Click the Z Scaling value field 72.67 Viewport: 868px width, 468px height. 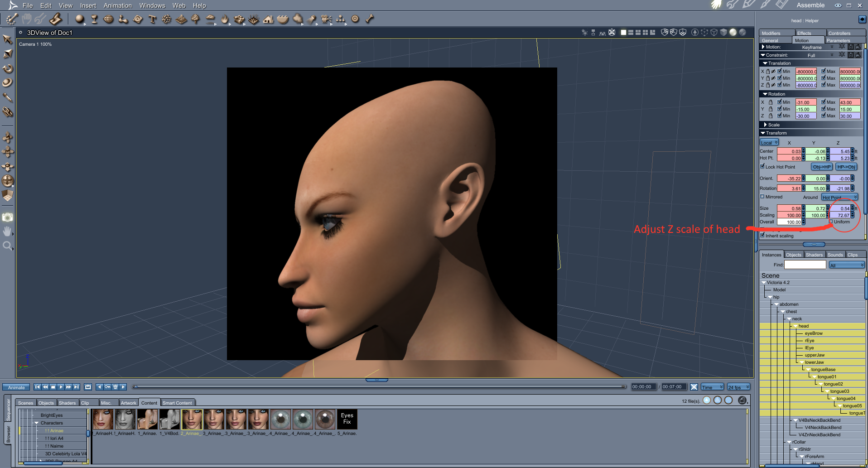coord(840,215)
